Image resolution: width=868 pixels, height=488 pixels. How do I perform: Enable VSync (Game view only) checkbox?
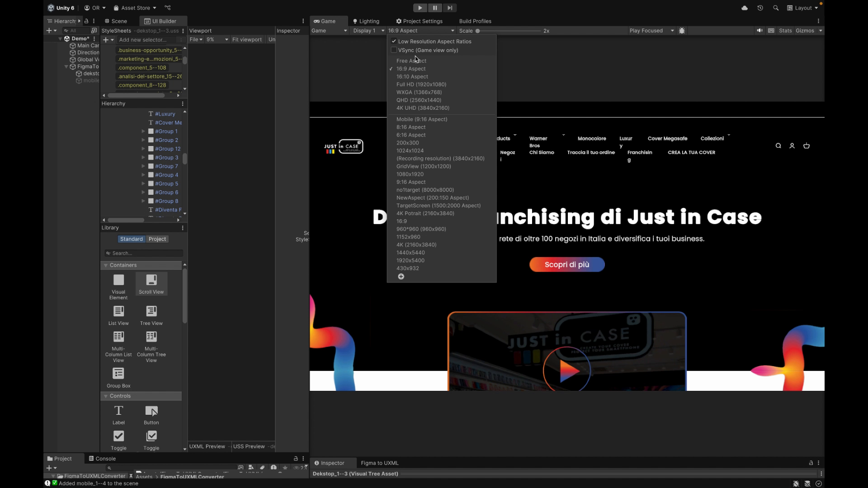(x=394, y=50)
